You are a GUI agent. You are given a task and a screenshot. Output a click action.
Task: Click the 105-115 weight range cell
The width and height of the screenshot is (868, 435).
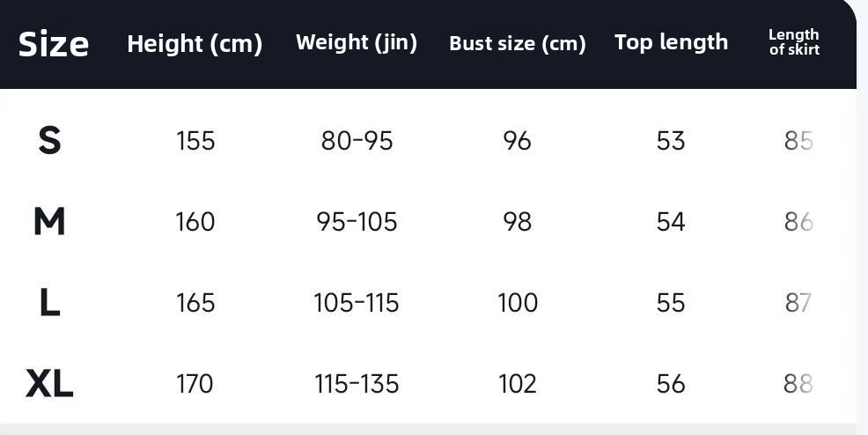(357, 303)
